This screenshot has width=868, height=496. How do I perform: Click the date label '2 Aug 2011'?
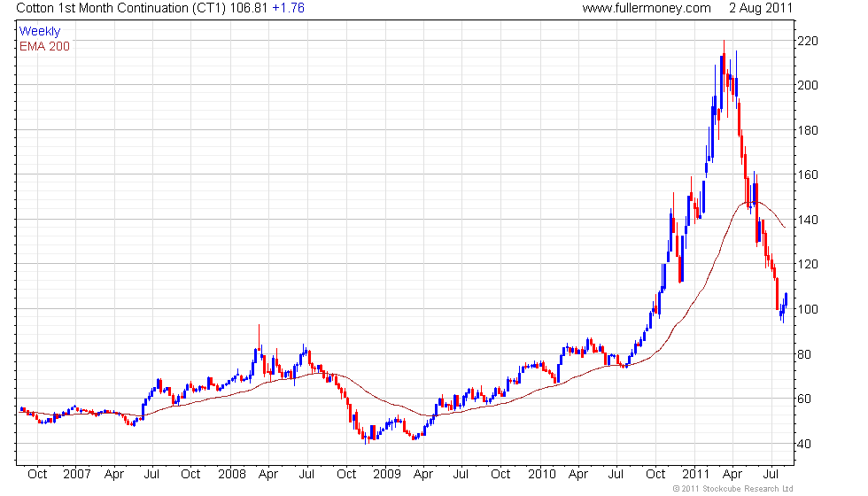[761, 8]
